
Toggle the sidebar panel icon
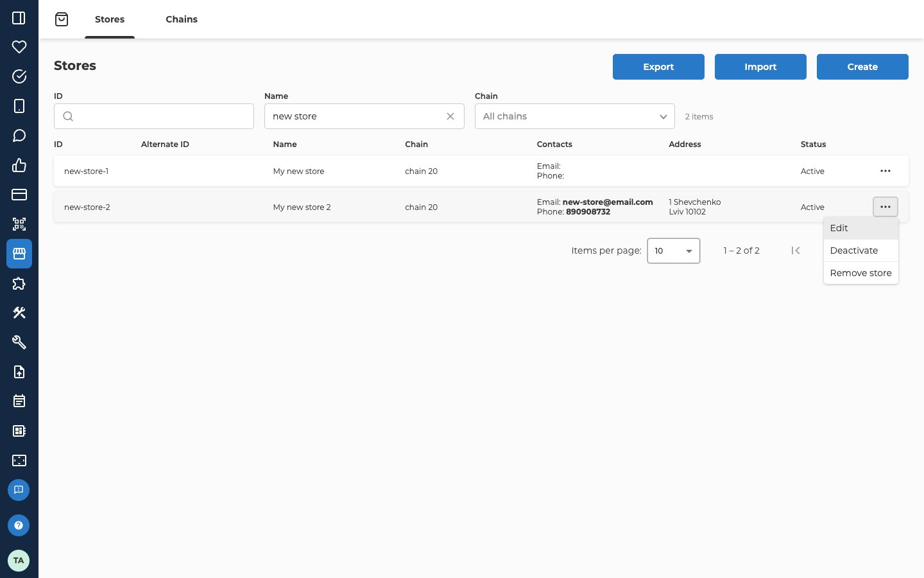(x=19, y=18)
